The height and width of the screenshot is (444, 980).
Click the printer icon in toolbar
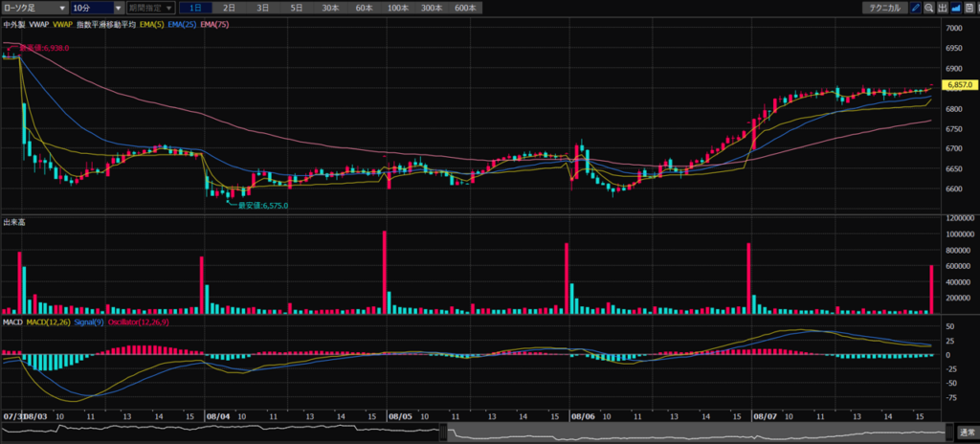(969, 8)
